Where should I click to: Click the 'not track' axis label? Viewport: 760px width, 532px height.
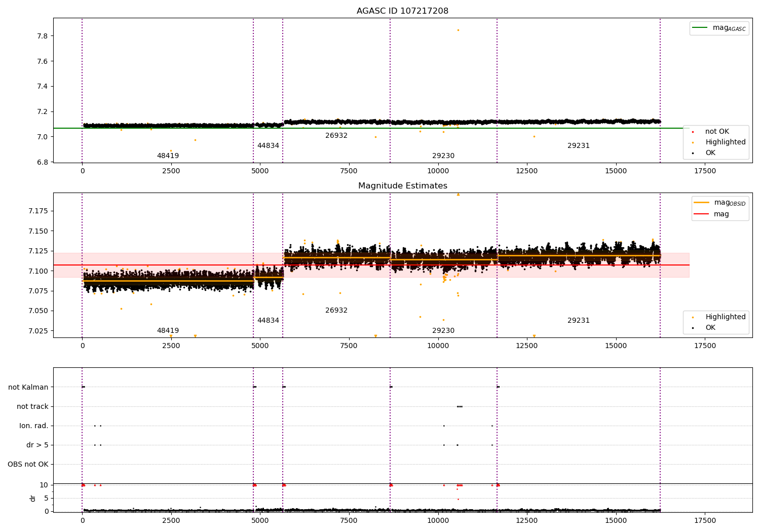pyautogui.click(x=32, y=407)
